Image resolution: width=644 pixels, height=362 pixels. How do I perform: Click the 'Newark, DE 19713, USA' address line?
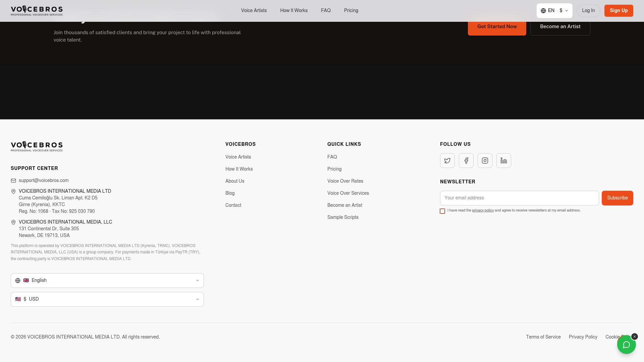click(44, 235)
